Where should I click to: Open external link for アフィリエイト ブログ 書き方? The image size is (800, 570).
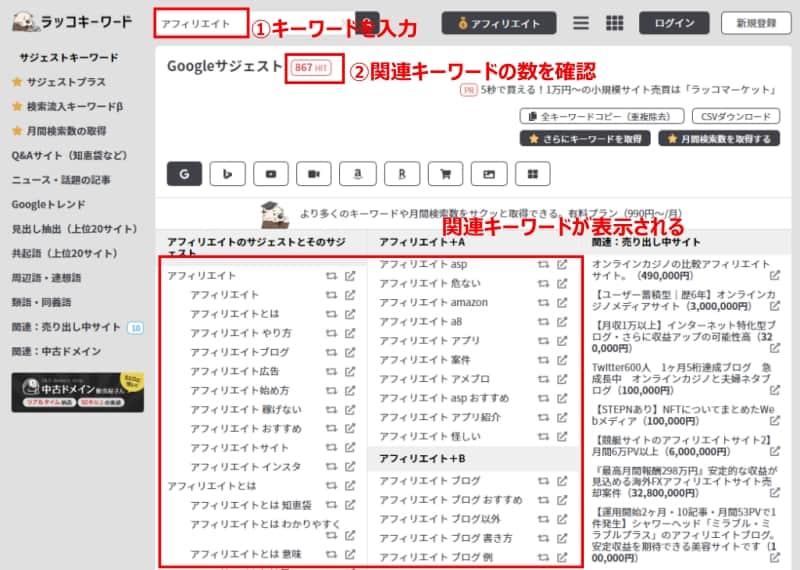coord(562,538)
